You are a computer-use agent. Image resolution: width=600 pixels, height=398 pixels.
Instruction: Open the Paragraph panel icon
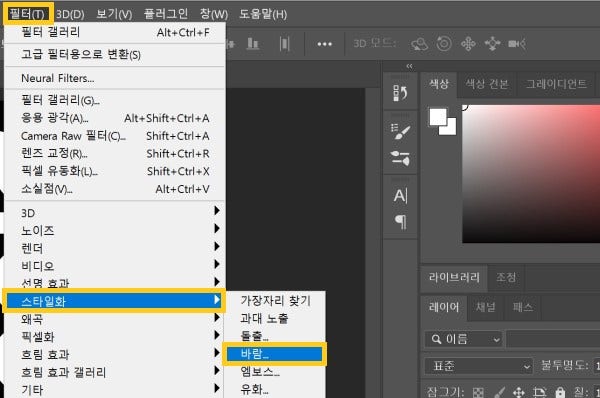click(400, 221)
